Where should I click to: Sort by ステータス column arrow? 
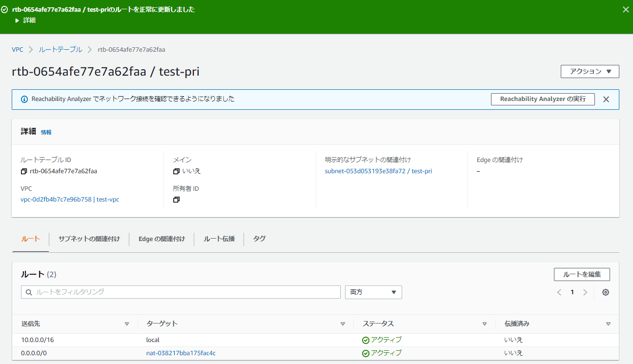click(x=485, y=324)
